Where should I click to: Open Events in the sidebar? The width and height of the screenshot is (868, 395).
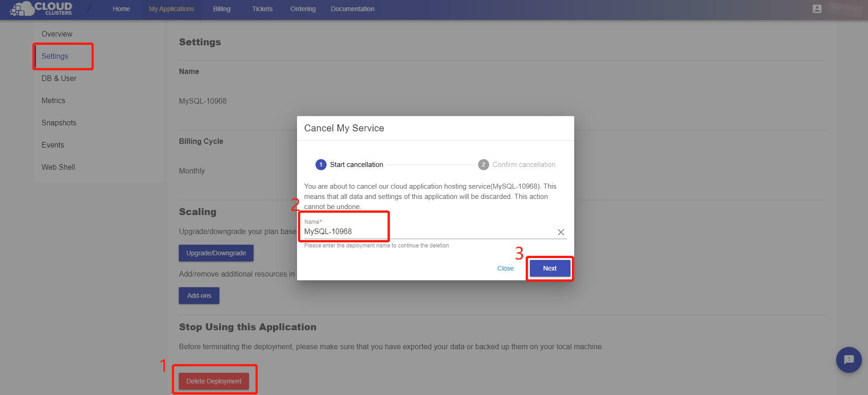[53, 145]
